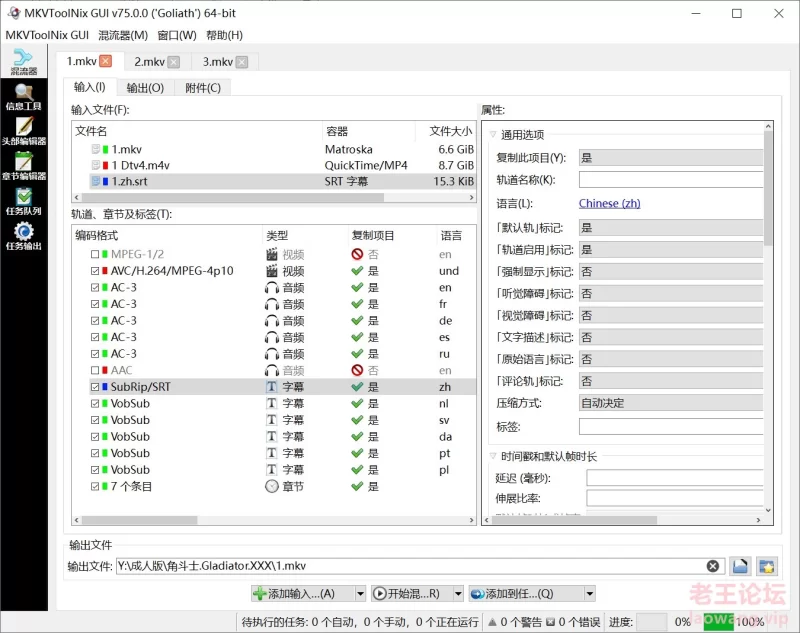Screen dimensions: 800x633
Task: Open the multiplexer tool in sidebar
Action: pos(23,62)
